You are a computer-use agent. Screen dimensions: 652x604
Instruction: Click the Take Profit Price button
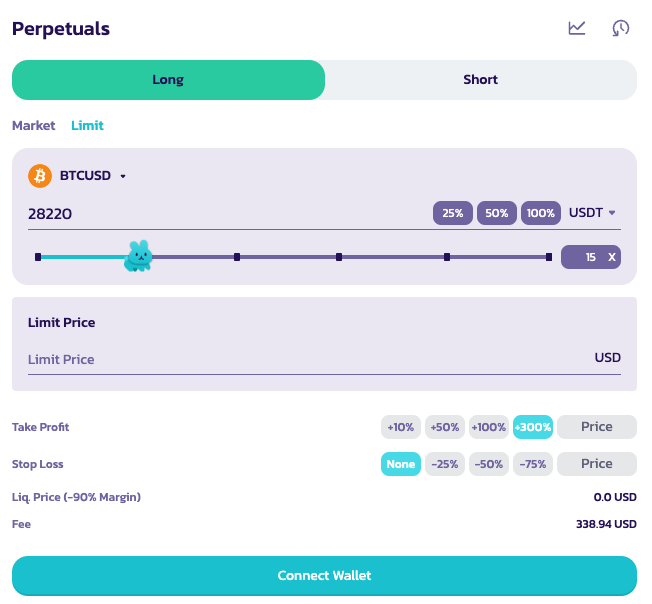(x=596, y=427)
